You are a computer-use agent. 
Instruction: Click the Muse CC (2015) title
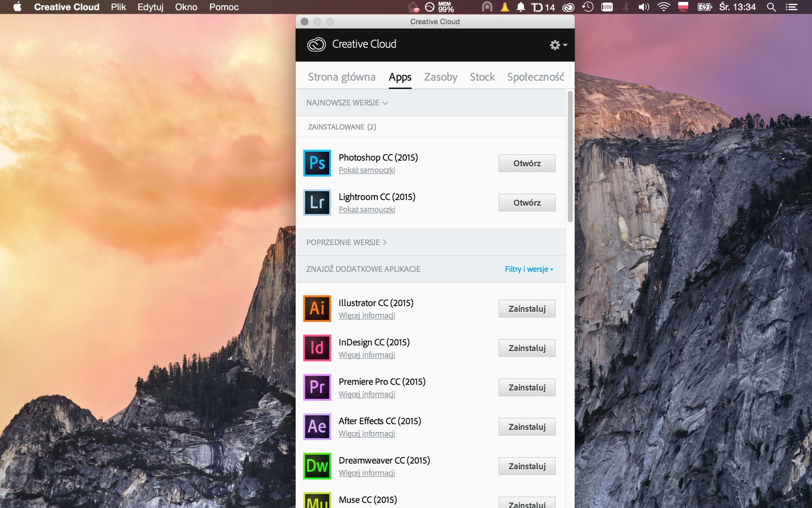click(368, 500)
